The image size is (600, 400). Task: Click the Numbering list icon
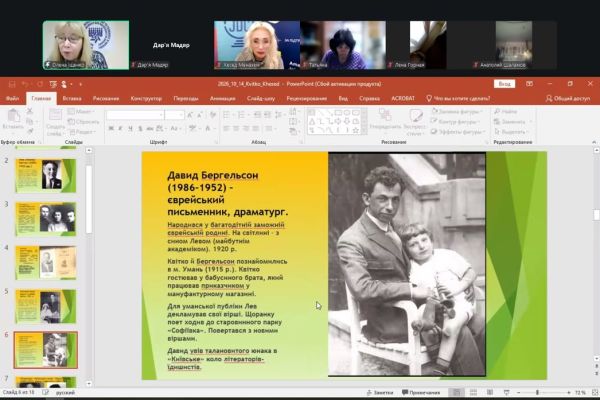coord(243,115)
